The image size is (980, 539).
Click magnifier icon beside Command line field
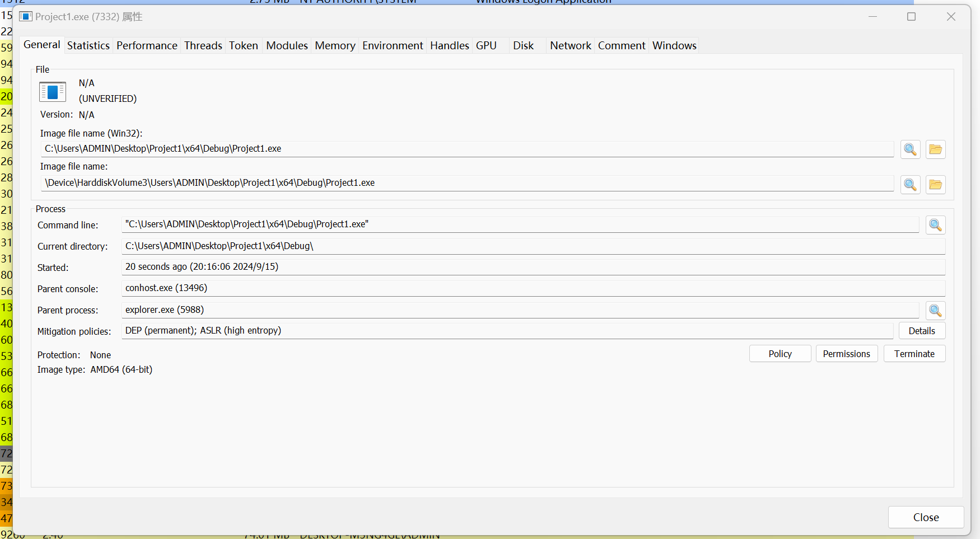pyautogui.click(x=935, y=225)
